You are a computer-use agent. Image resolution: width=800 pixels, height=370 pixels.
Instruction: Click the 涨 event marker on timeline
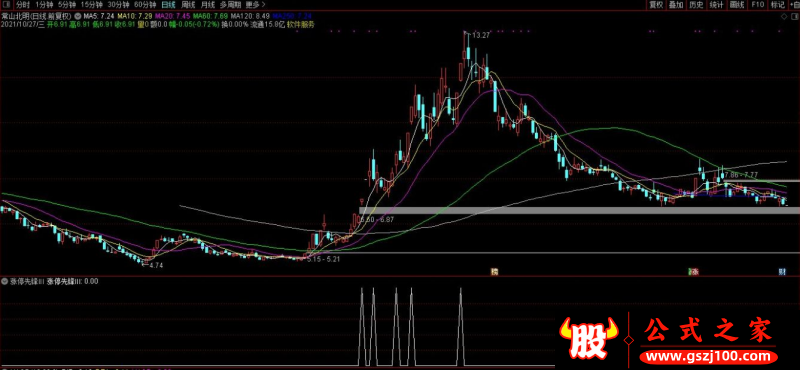point(694,272)
